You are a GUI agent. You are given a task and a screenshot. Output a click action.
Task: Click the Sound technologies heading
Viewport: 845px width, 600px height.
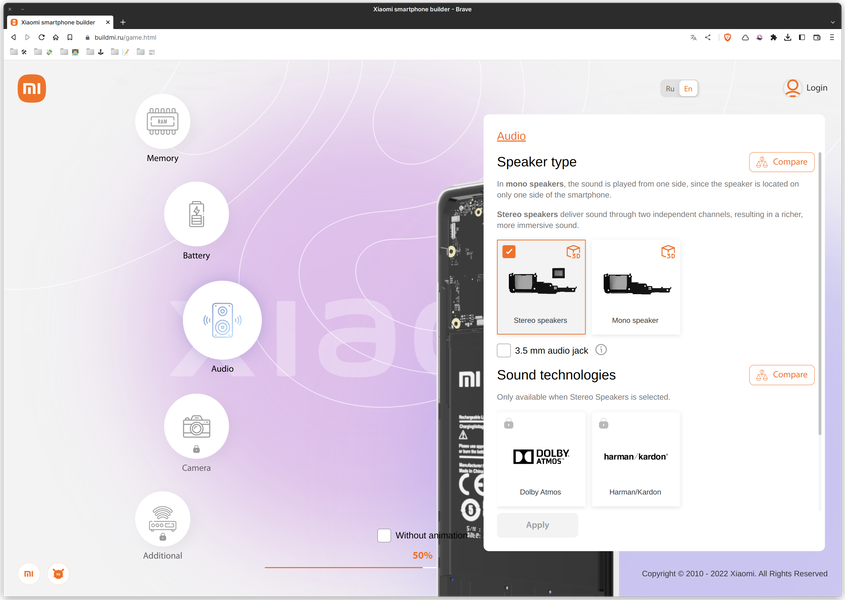point(556,375)
